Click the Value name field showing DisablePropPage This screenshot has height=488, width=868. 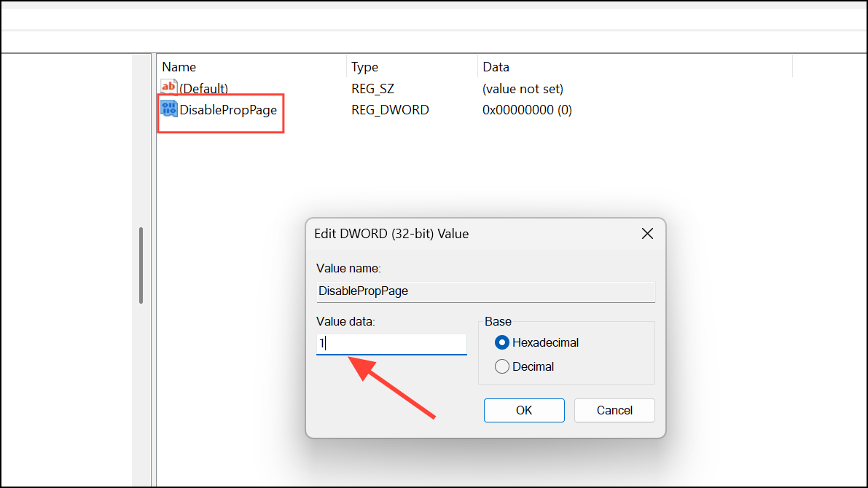[x=485, y=291]
